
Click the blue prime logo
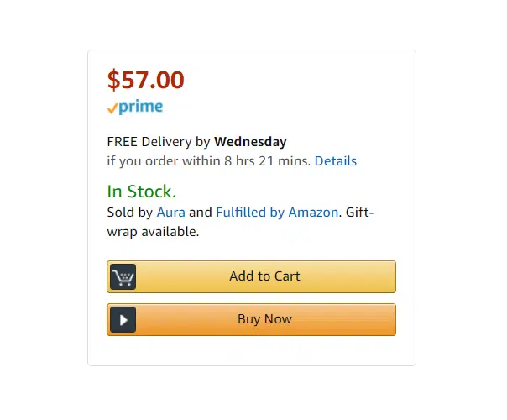click(x=141, y=108)
